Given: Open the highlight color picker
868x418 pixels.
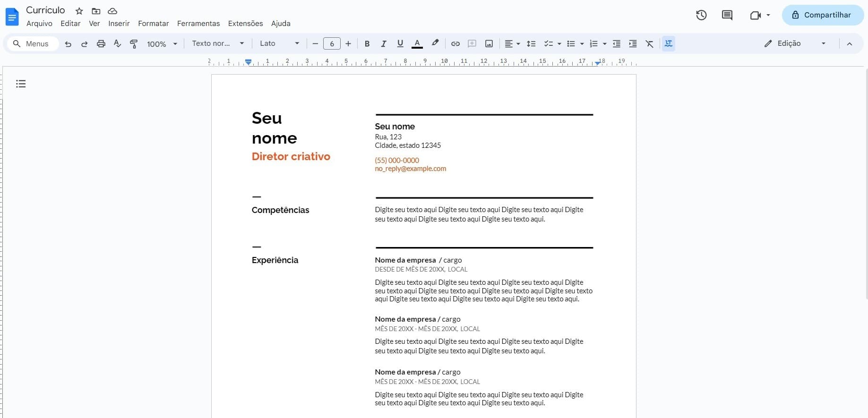Looking at the screenshot, I should (435, 43).
